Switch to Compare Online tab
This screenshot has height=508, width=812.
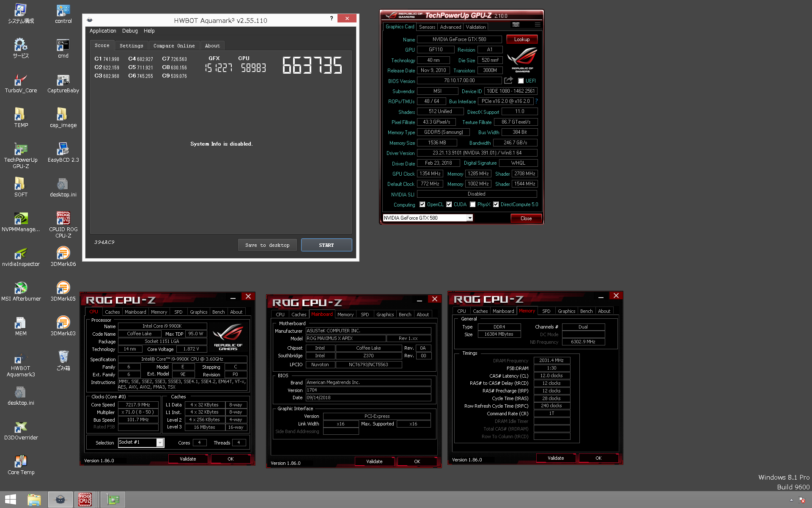(x=174, y=46)
